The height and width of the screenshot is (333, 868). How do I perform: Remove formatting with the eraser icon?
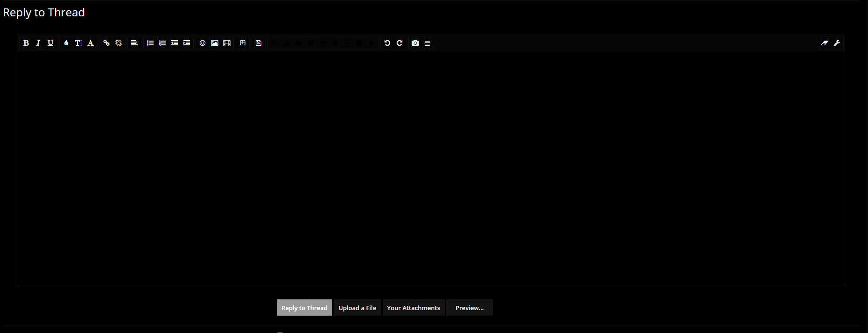(825, 43)
